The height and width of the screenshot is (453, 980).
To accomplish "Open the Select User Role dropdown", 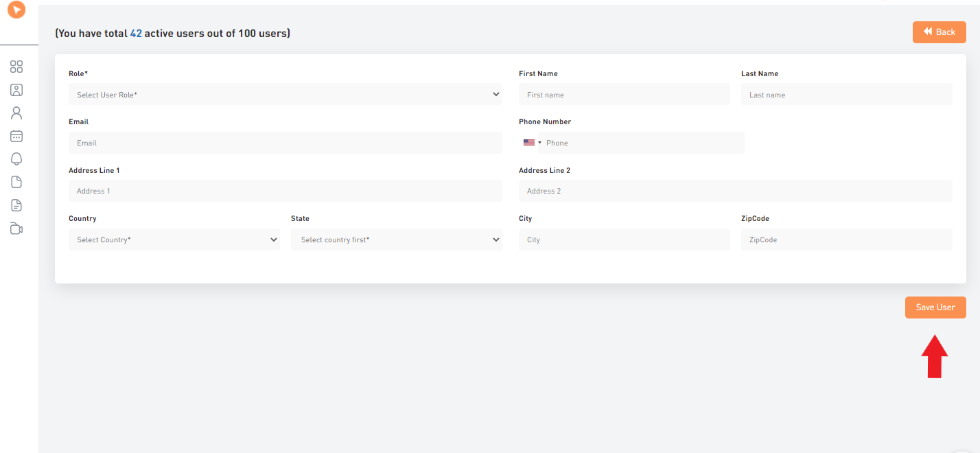I will pyautogui.click(x=285, y=94).
